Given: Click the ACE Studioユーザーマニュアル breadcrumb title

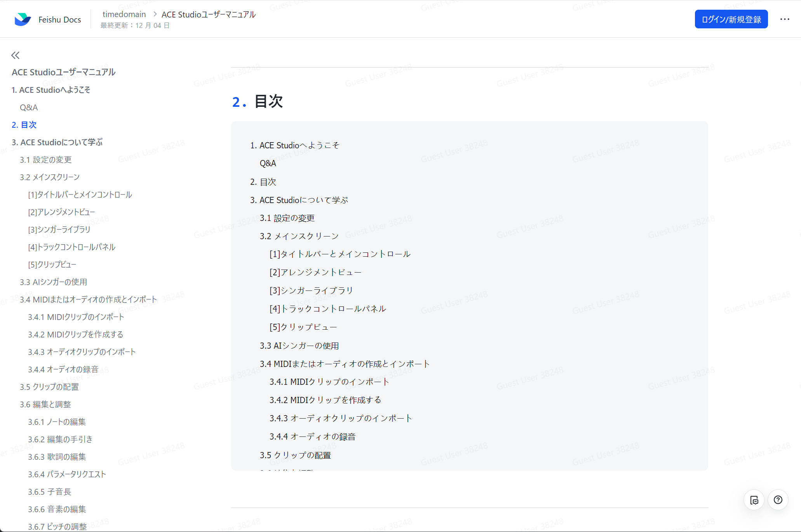Looking at the screenshot, I should [x=209, y=14].
